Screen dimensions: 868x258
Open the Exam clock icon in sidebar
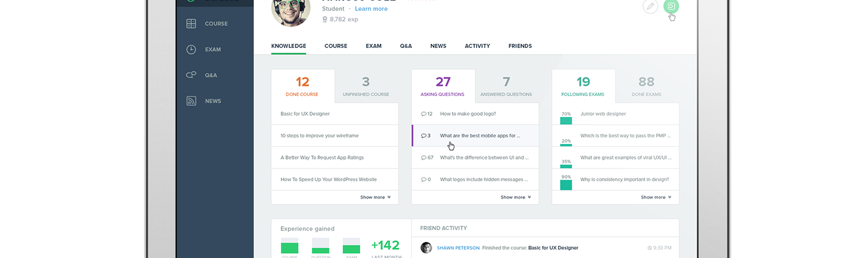coord(191,50)
